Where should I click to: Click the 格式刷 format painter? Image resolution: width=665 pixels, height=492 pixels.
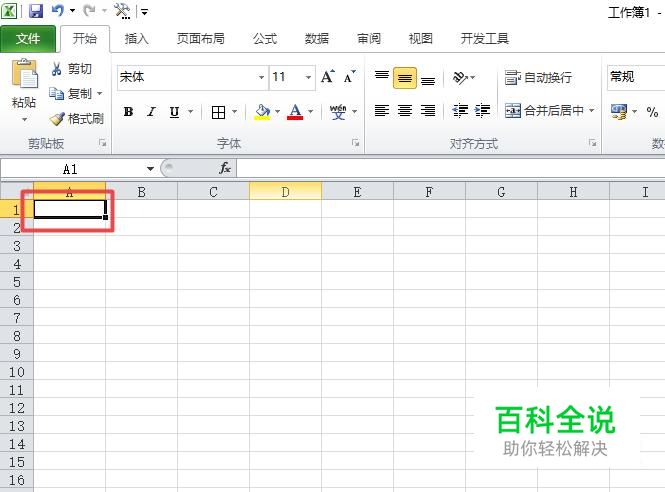tap(76, 118)
